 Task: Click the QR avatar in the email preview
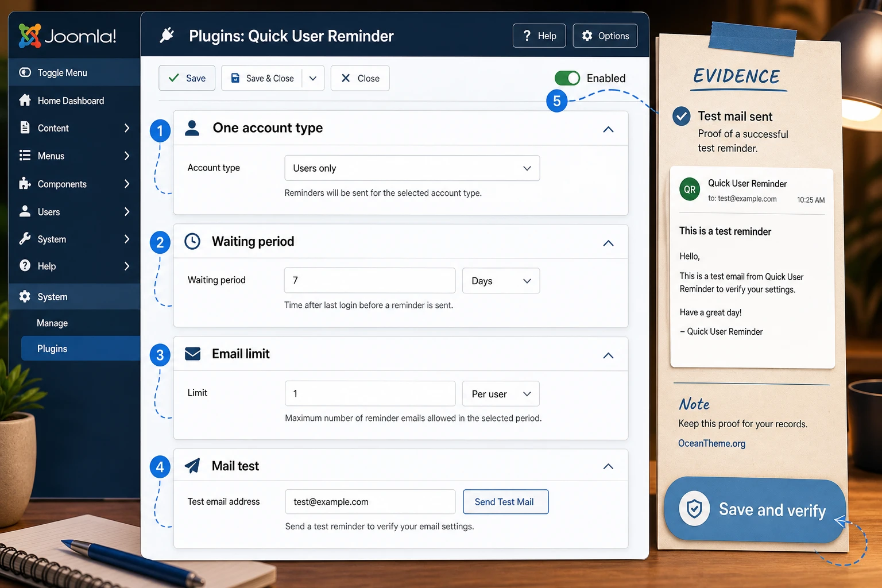(690, 189)
